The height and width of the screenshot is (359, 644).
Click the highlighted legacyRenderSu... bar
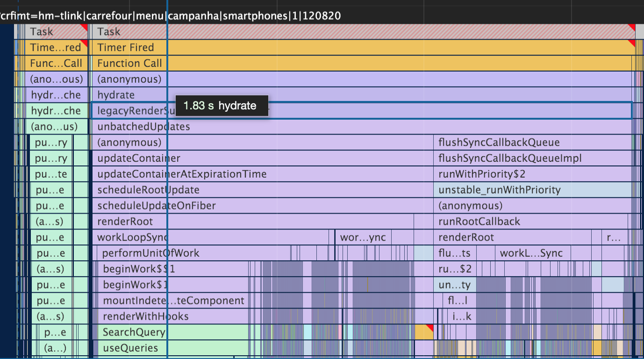[362, 111]
